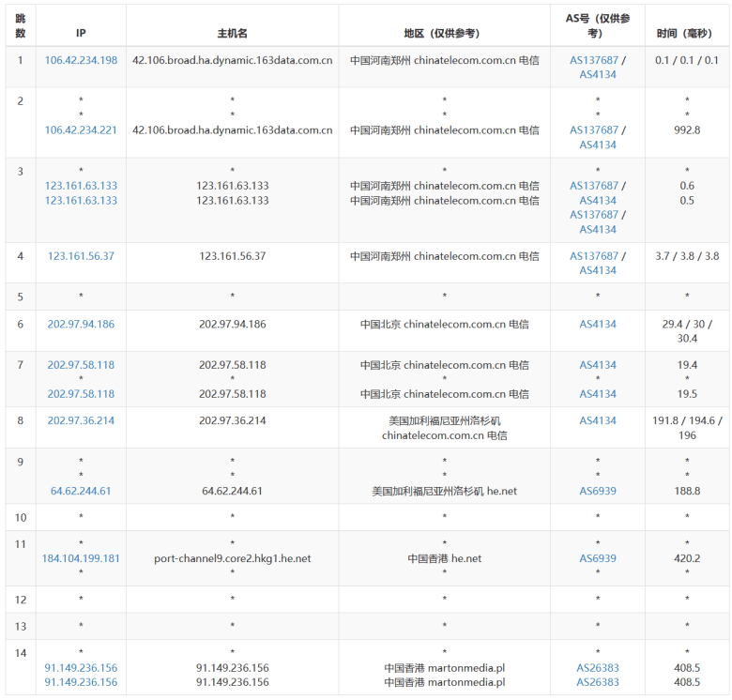The height and width of the screenshot is (700, 732).
Task: Select time value 19.4 in hop 7
Action: pyautogui.click(x=687, y=365)
